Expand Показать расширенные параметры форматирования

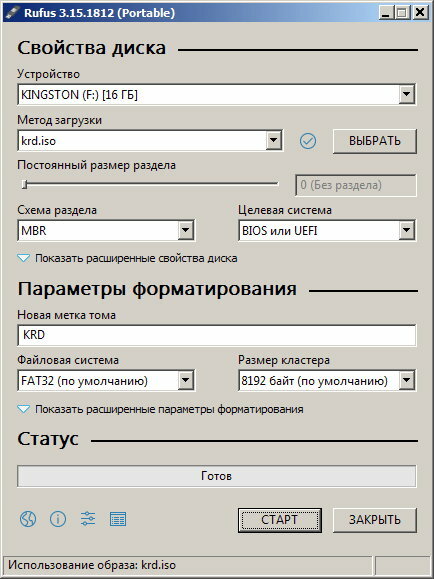(160, 409)
